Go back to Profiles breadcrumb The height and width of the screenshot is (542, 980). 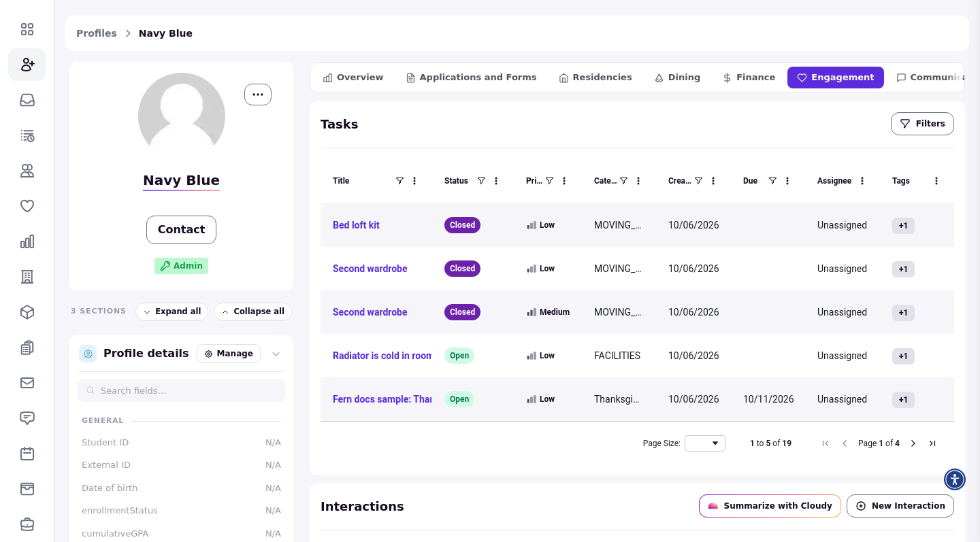[97, 33]
